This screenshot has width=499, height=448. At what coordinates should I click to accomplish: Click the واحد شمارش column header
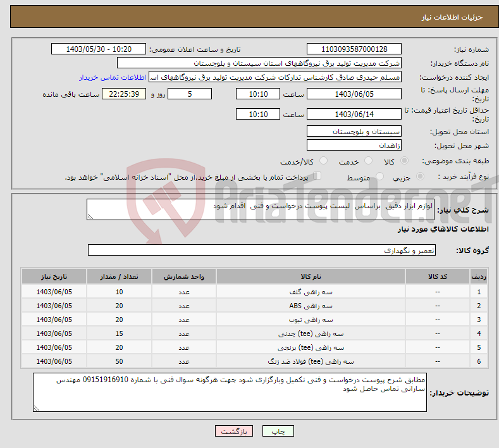184,277
